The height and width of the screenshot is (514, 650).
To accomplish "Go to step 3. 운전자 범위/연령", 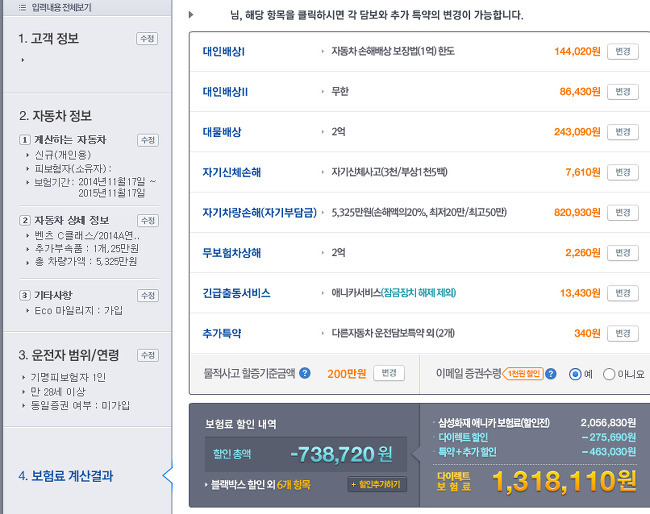I will (69, 355).
